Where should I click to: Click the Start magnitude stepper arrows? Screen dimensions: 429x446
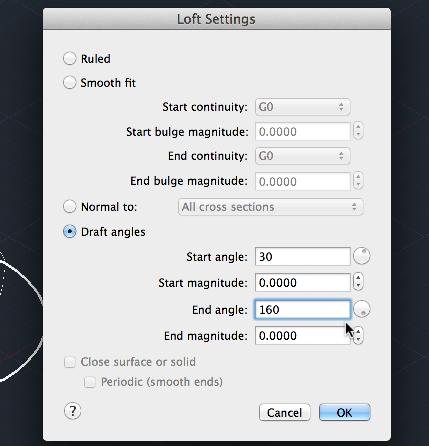(358, 282)
